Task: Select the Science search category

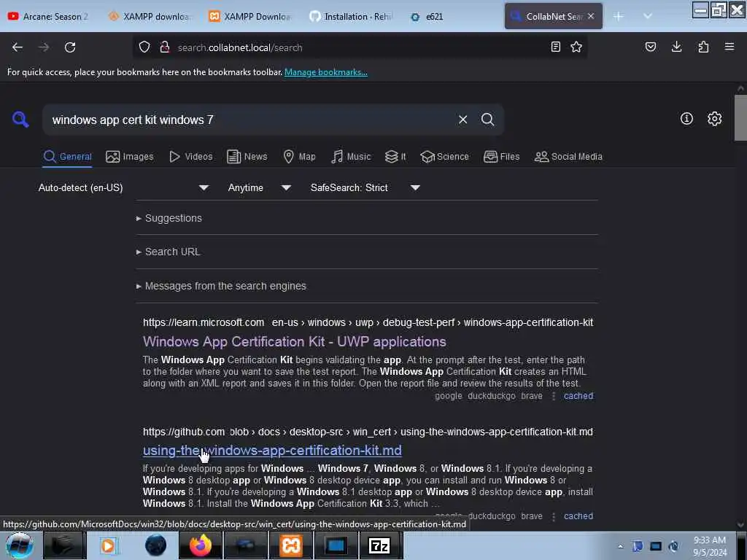Action: 445,157
